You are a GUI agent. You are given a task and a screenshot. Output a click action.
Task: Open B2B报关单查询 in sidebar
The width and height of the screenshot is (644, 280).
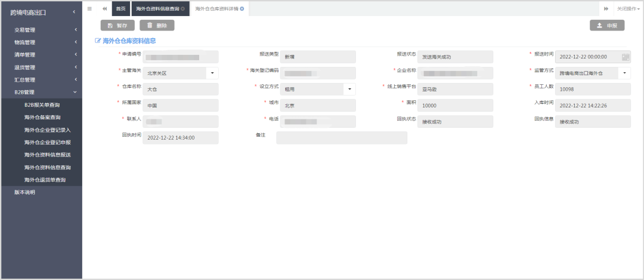pyautogui.click(x=42, y=105)
